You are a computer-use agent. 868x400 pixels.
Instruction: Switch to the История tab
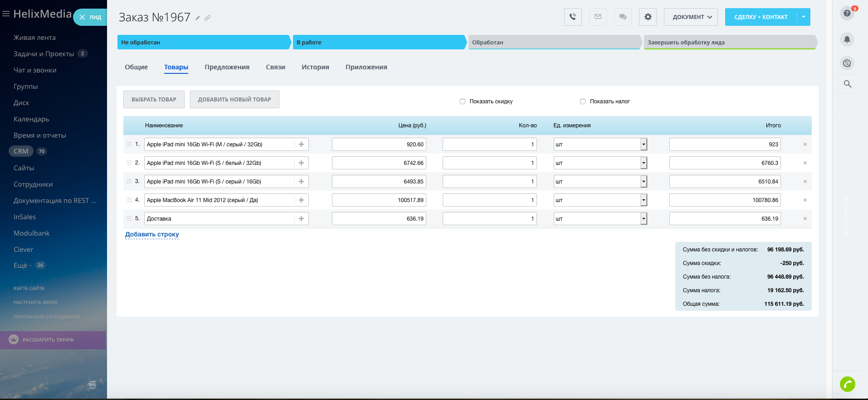[x=315, y=67]
